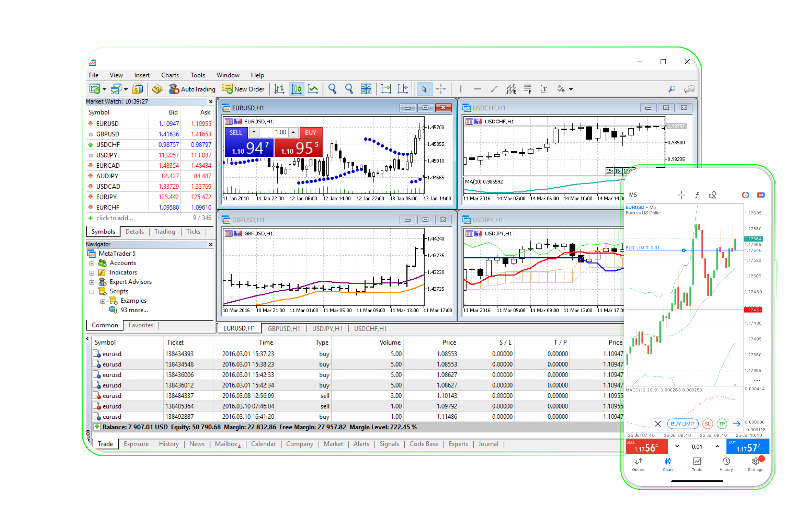Open the Charts menu
The width and height of the screenshot is (812, 520).
coord(170,75)
